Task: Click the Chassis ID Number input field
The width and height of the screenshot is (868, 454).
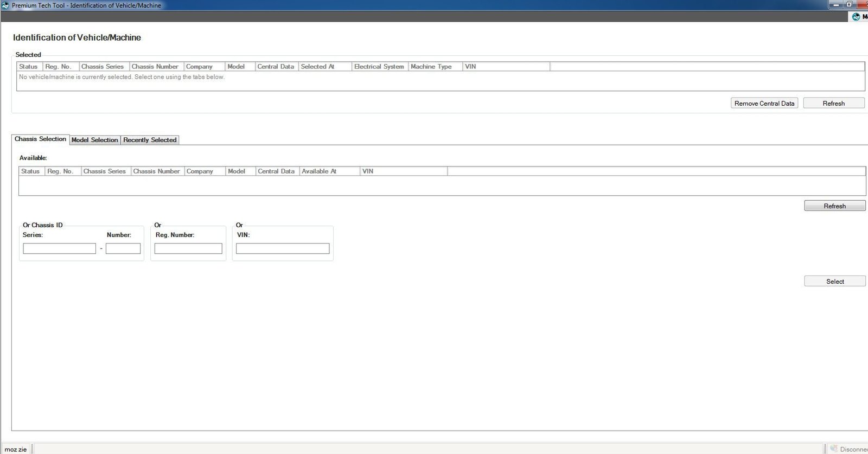Action: click(x=123, y=248)
